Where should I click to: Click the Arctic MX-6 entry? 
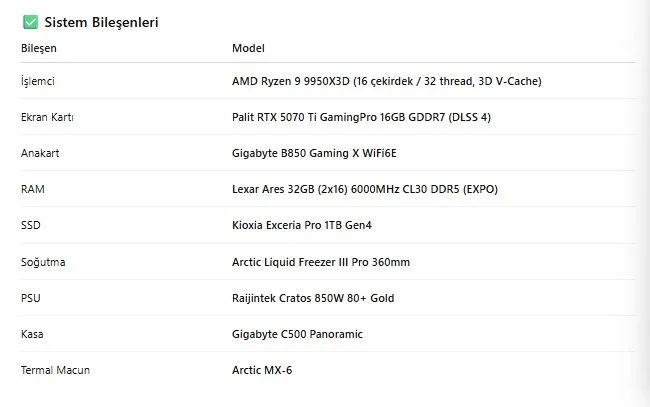point(262,370)
